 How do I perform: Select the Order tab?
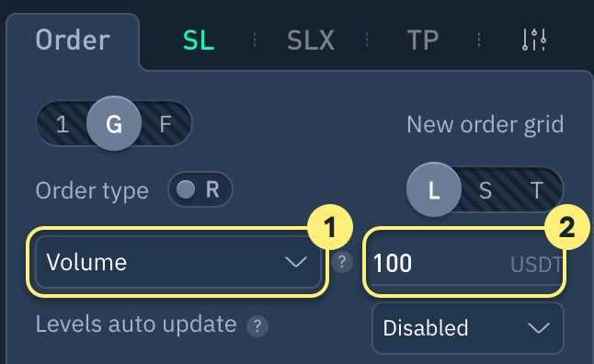(73, 40)
